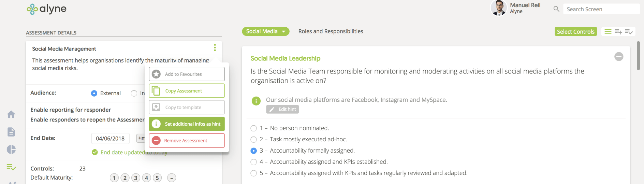Select the External audience radio button
This screenshot has height=184, width=644.
tap(94, 93)
